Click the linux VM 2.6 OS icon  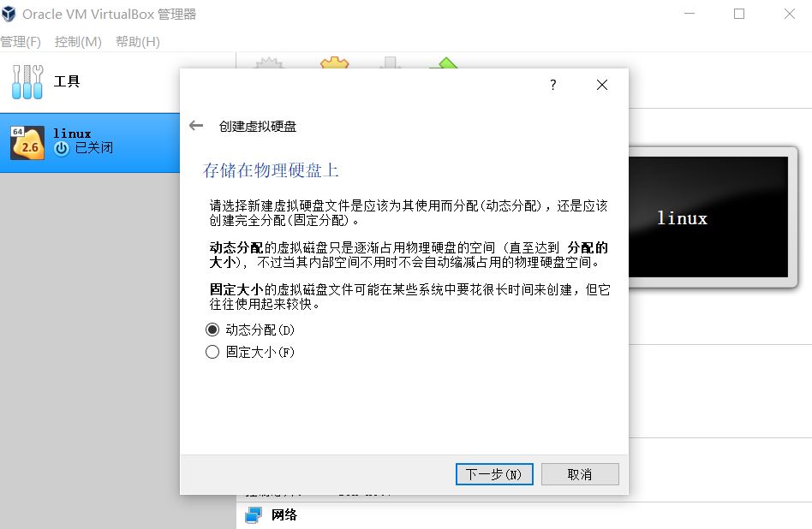click(x=27, y=142)
